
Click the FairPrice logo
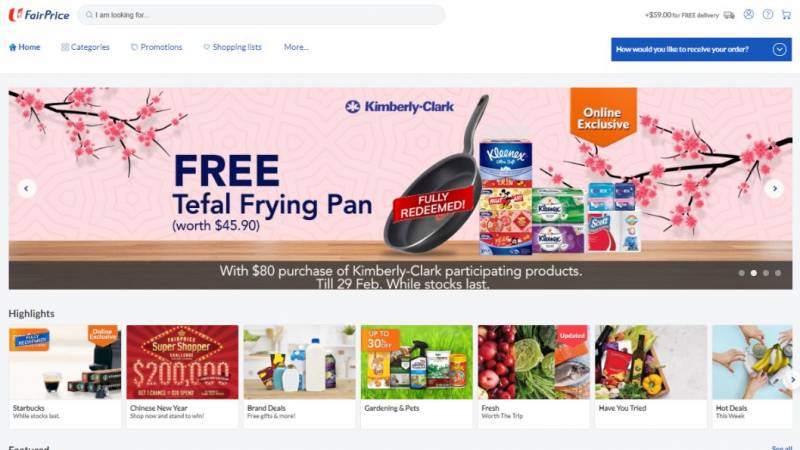pos(39,15)
